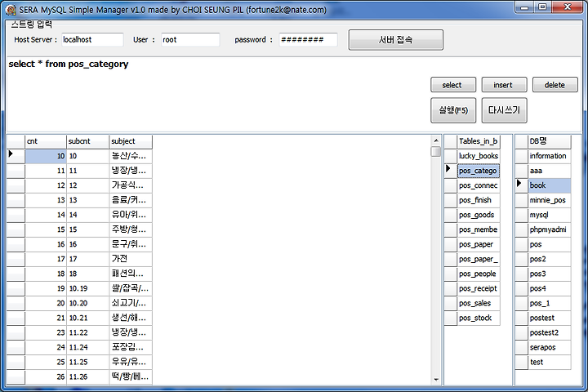Viewport: 588px width, 392px height.
Task: Minimize the SERA MySQL window
Action: click(x=524, y=7)
